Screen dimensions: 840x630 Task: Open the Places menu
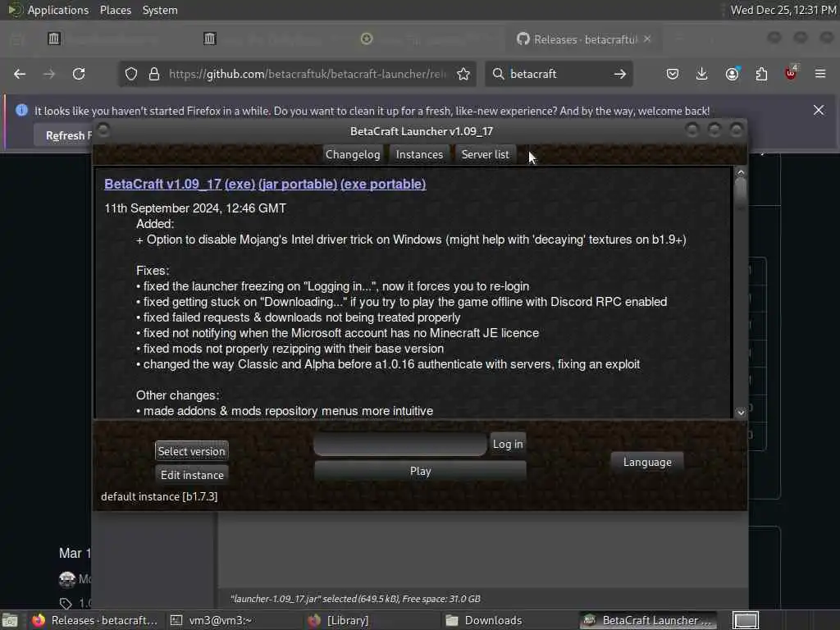tap(115, 10)
